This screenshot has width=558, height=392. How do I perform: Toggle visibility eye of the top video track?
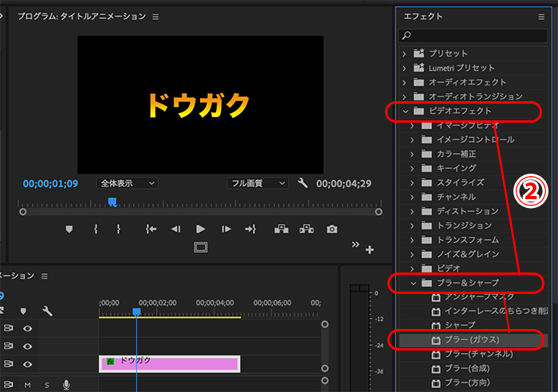click(27, 327)
